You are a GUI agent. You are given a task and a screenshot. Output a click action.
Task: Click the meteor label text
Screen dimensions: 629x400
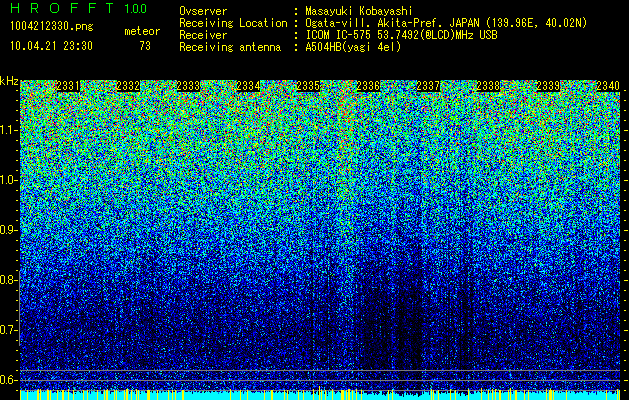tap(142, 31)
